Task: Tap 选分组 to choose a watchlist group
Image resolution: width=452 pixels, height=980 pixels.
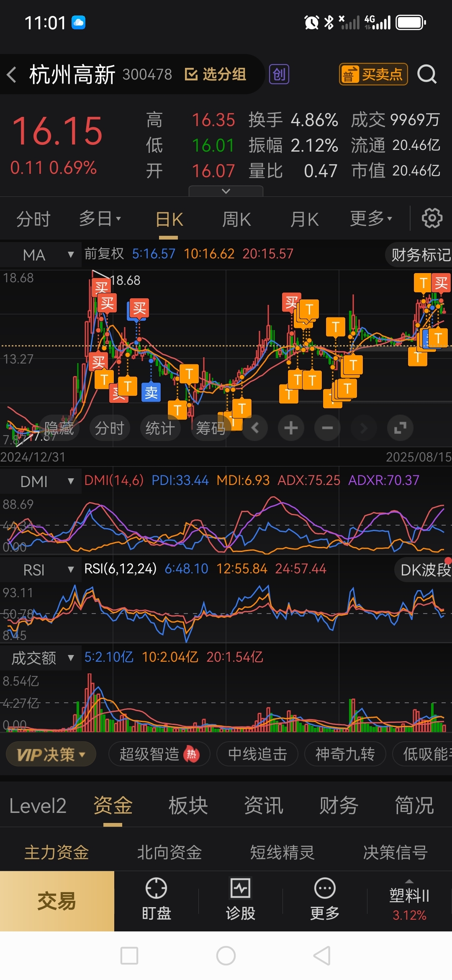Action: (x=216, y=75)
